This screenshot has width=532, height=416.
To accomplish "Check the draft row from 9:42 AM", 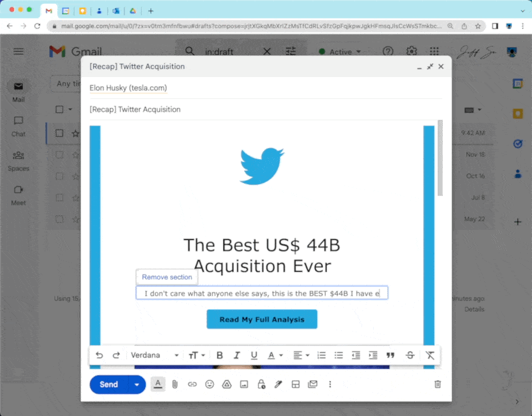I will 59,133.
